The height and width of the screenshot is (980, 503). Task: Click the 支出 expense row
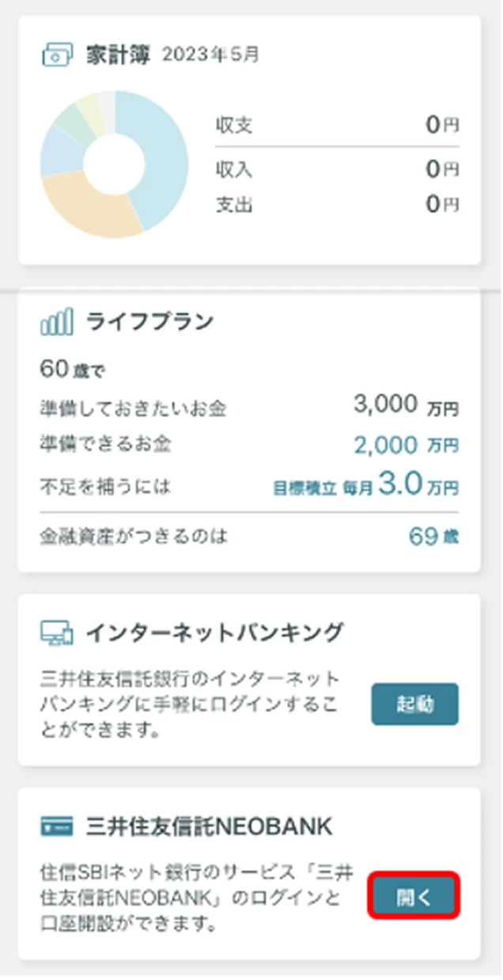click(x=336, y=204)
